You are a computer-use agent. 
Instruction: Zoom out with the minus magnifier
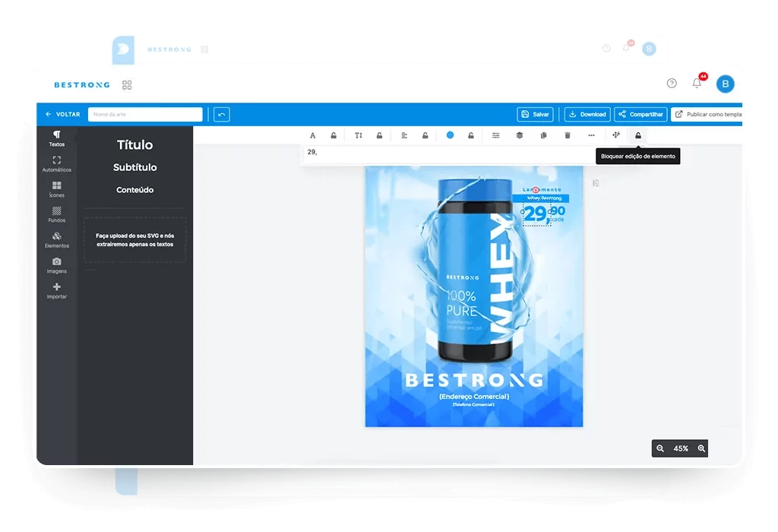(x=660, y=448)
